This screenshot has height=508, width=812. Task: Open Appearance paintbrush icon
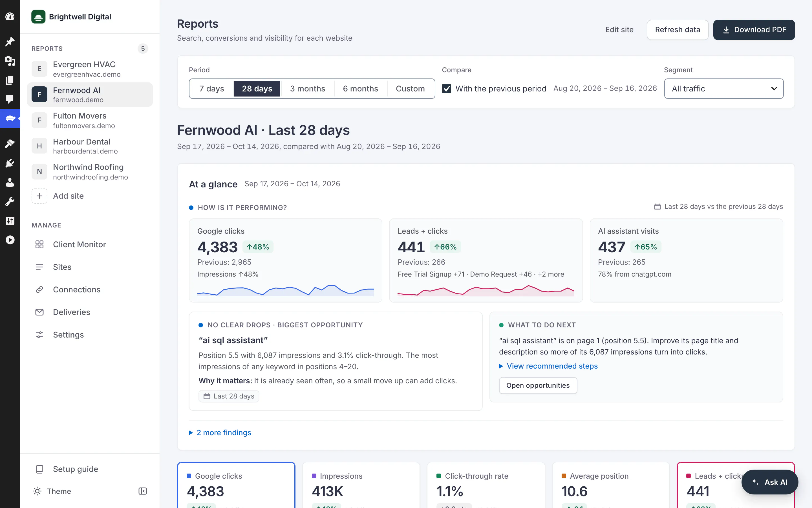[x=10, y=144]
